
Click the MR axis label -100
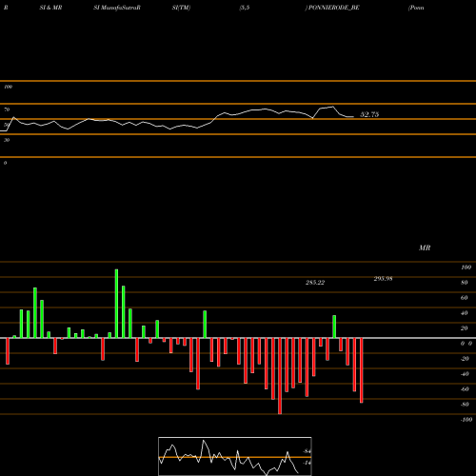click(x=466, y=420)
